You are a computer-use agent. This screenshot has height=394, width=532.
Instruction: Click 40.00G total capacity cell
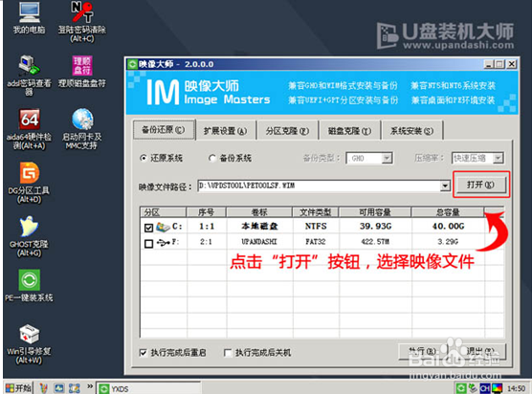tap(448, 226)
